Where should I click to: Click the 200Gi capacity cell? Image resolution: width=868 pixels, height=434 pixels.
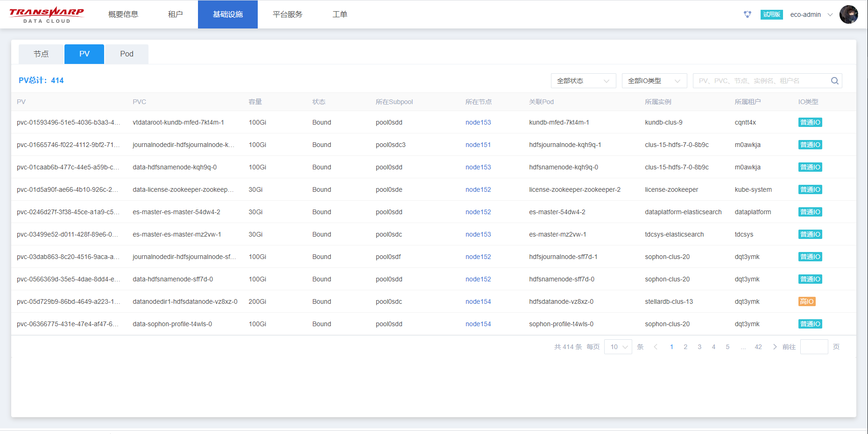[257, 301]
